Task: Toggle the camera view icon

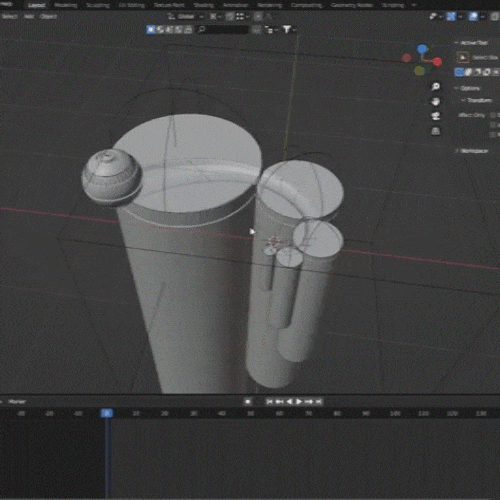Action: pyautogui.click(x=435, y=116)
